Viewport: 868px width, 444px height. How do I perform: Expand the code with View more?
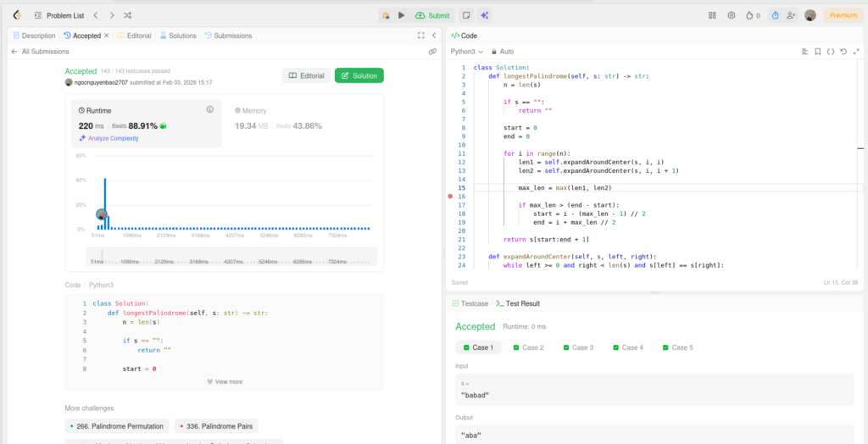(225, 381)
